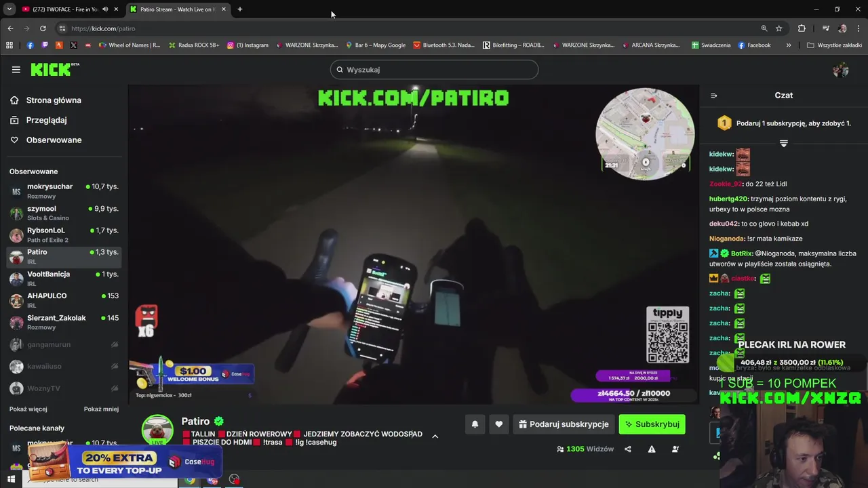Click the Patiro streamer avatar
868x488 pixels.
[x=157, y=430]
